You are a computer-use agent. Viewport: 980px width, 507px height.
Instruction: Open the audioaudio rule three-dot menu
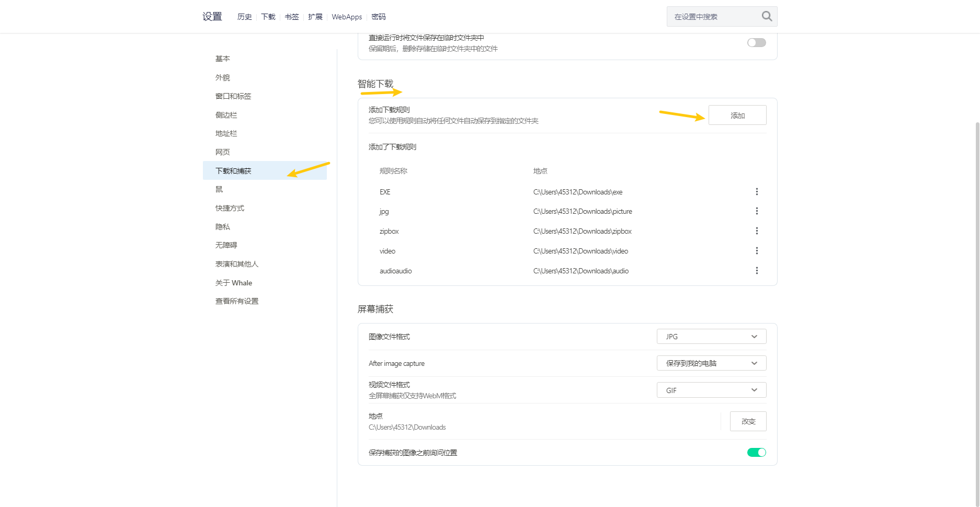tap(756, 271)
